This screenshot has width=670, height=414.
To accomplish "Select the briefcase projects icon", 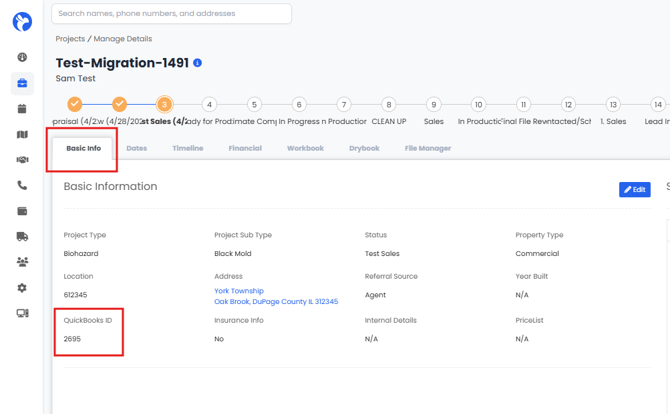I will coord(22,83).
